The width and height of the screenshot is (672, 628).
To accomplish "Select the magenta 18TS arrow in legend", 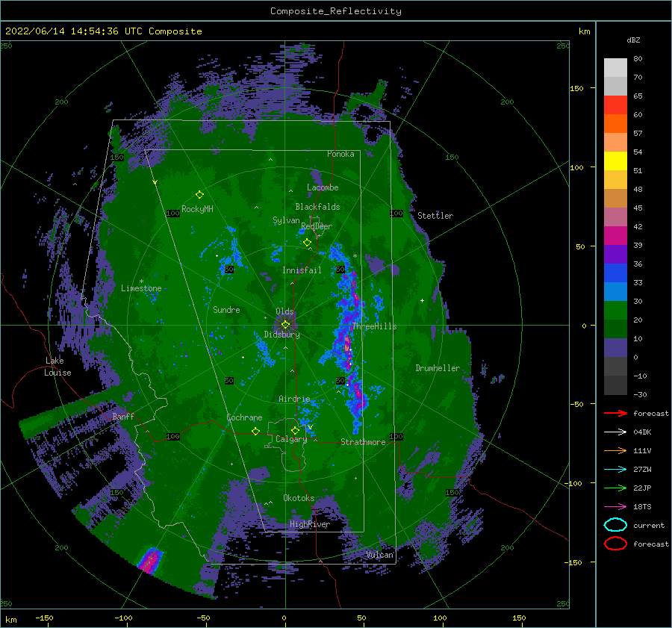I will [x=615, y=507].
